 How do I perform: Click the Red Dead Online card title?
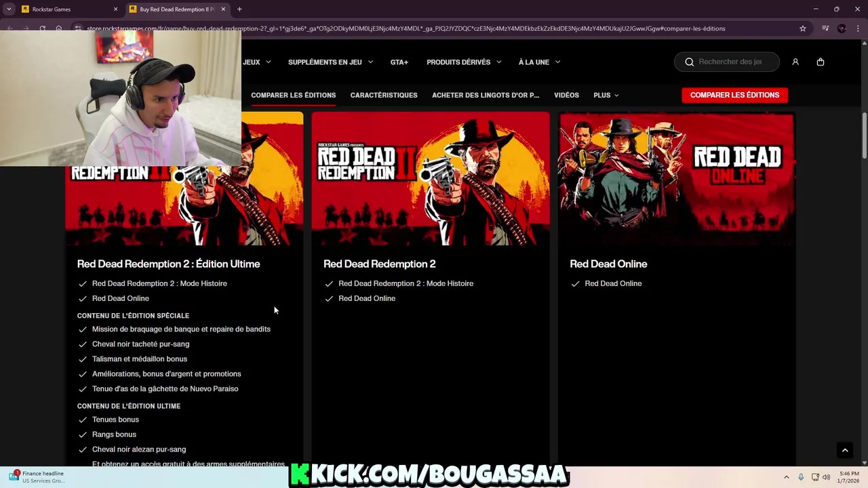pos(608,264)
